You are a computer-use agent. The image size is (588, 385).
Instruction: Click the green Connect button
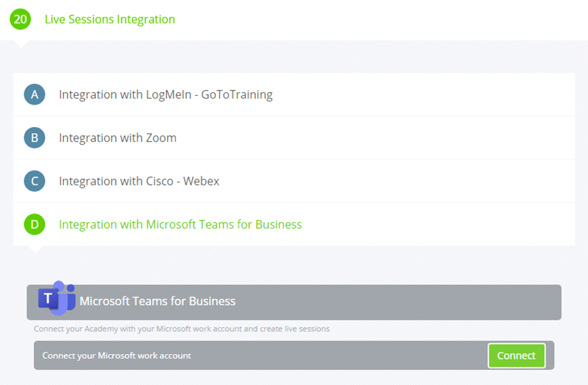[516, 355]
